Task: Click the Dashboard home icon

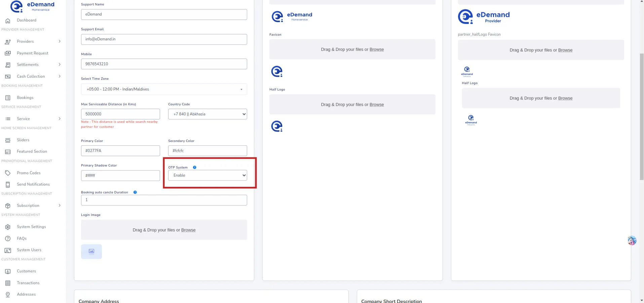Action: [8, 21]
